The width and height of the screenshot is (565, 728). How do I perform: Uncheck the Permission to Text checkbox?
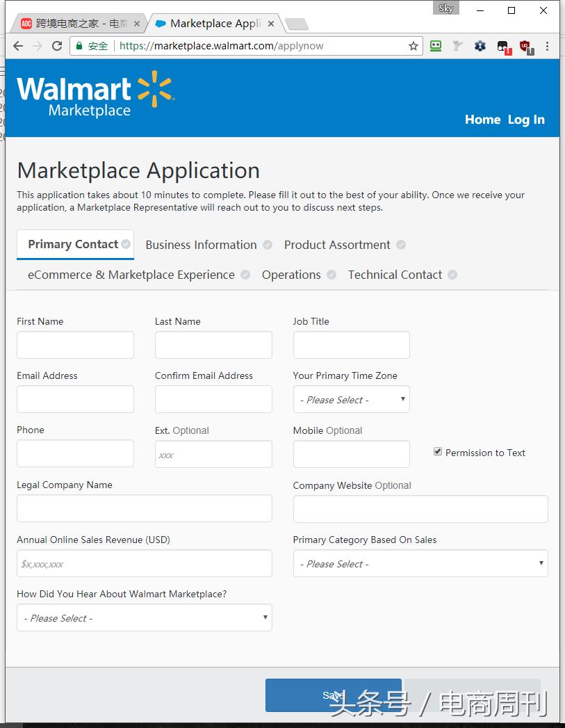pyautogui.click(x=438, y=451)
